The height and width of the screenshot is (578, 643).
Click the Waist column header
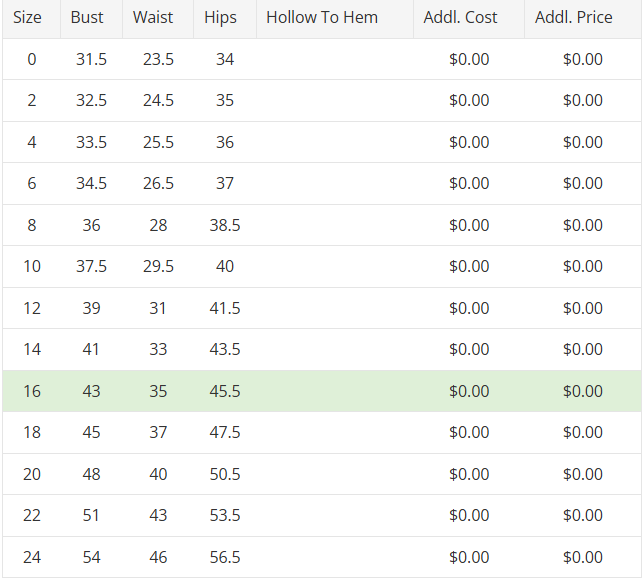[153, 18]
